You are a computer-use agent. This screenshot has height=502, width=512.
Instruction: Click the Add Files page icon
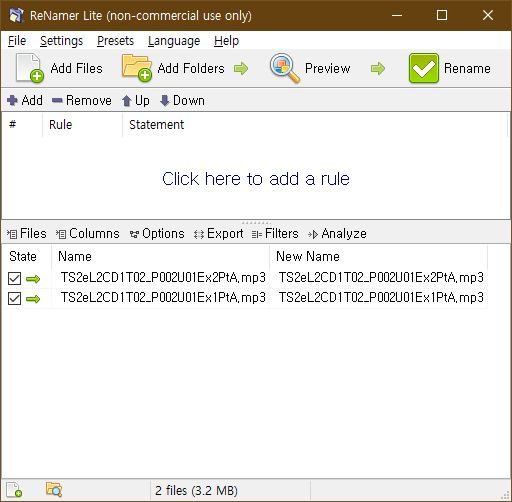[29, 68]
